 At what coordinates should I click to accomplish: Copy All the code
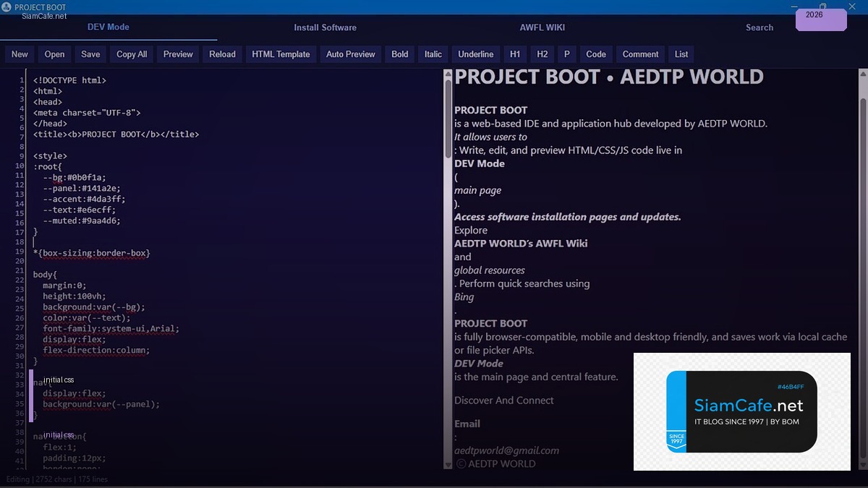131,53
